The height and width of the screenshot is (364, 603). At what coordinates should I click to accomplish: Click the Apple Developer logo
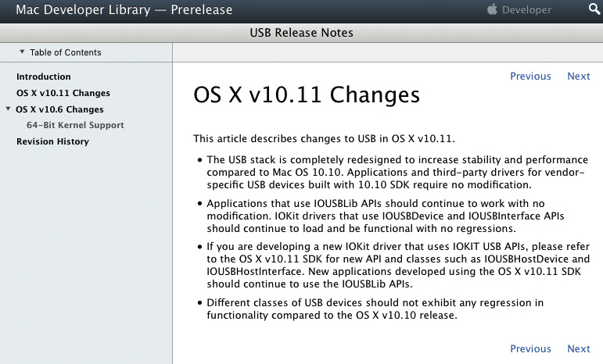click(493, 10)
